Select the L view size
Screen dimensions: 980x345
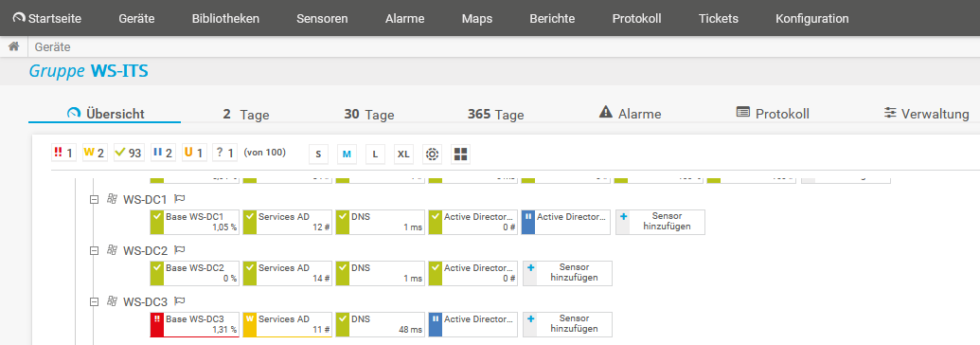click(x=375, y=154)
